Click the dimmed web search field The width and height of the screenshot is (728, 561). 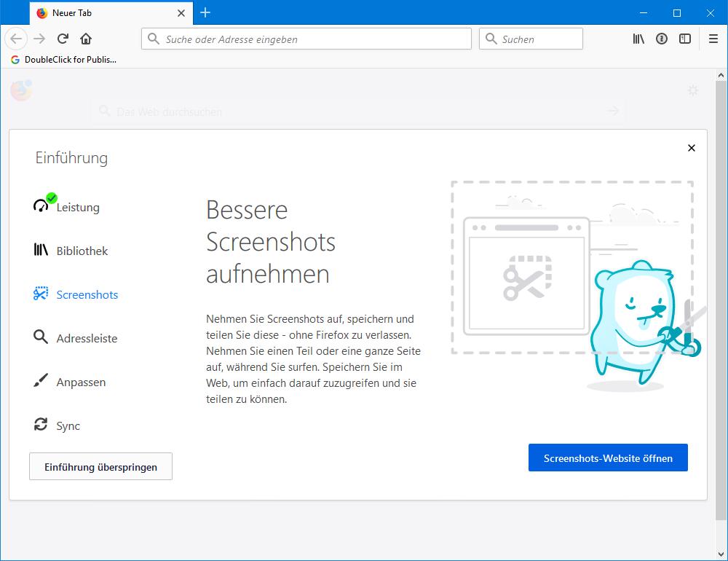(357, 111)
